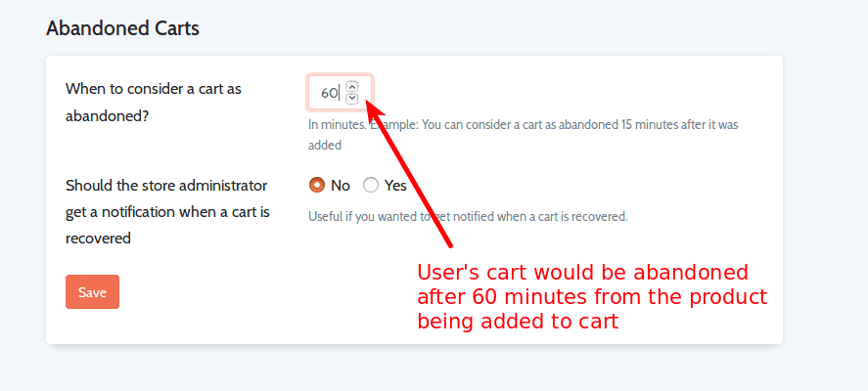Click the store administrator notification label

(x=167, y=212)
